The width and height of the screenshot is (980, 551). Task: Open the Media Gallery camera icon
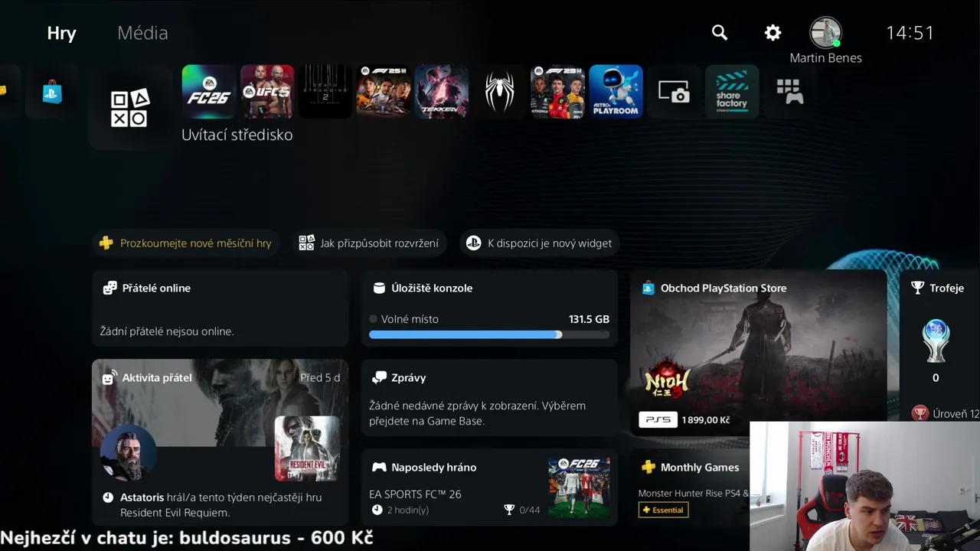(x=675, y=92)
